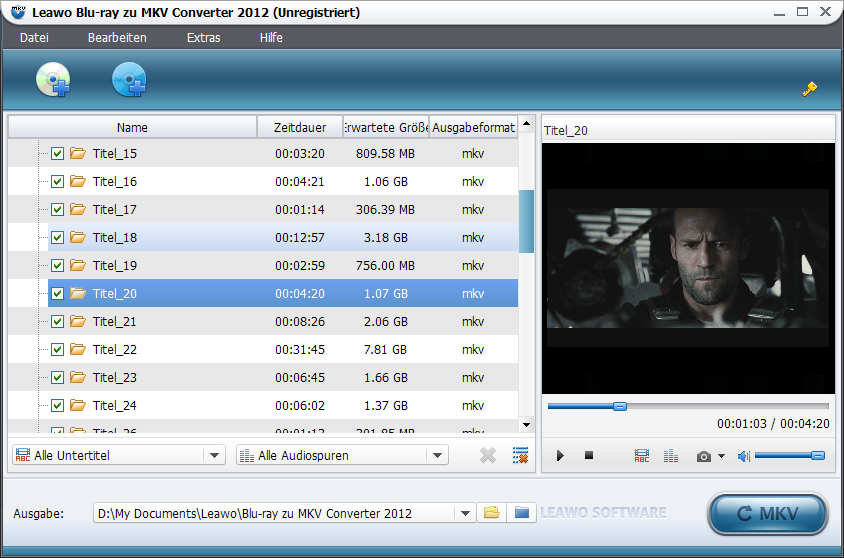Click the first add Blu-ray disc icon
Screen dimensions: 844x558
(x=53, y=79)
